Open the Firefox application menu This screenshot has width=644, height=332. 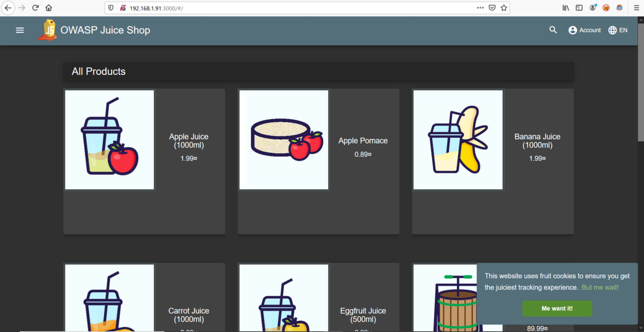point(636,8)
